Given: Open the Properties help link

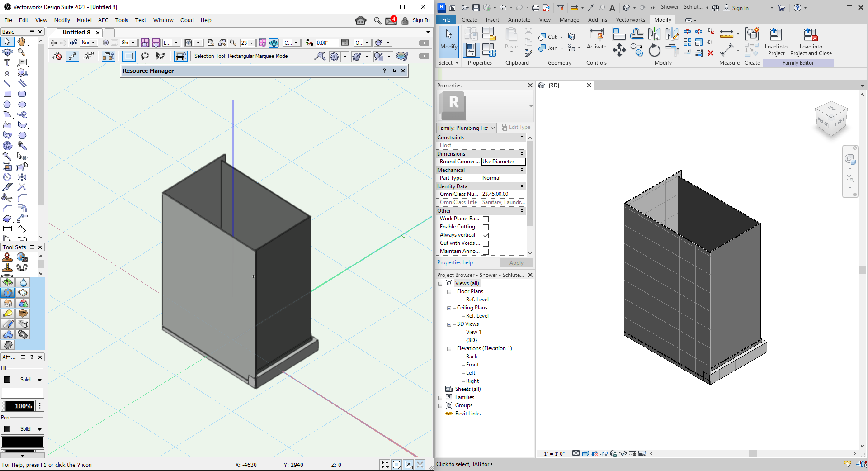Looking at the screenshot, I should pyautogui.click(x=455, y=262).
